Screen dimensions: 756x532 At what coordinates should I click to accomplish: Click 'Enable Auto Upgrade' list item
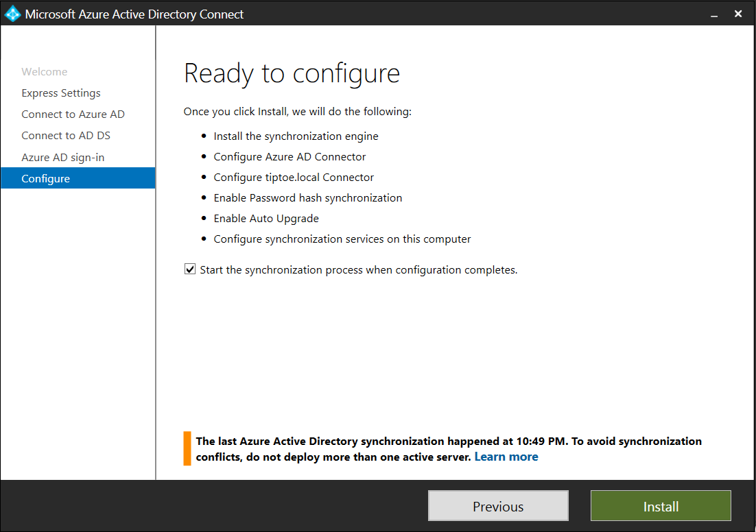click(266, 219)
